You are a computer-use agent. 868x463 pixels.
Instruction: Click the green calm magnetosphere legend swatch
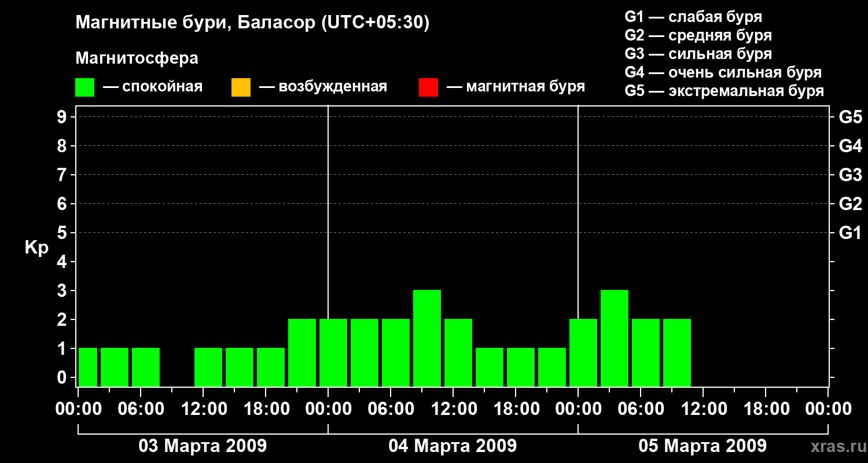[x=85, y=87]
